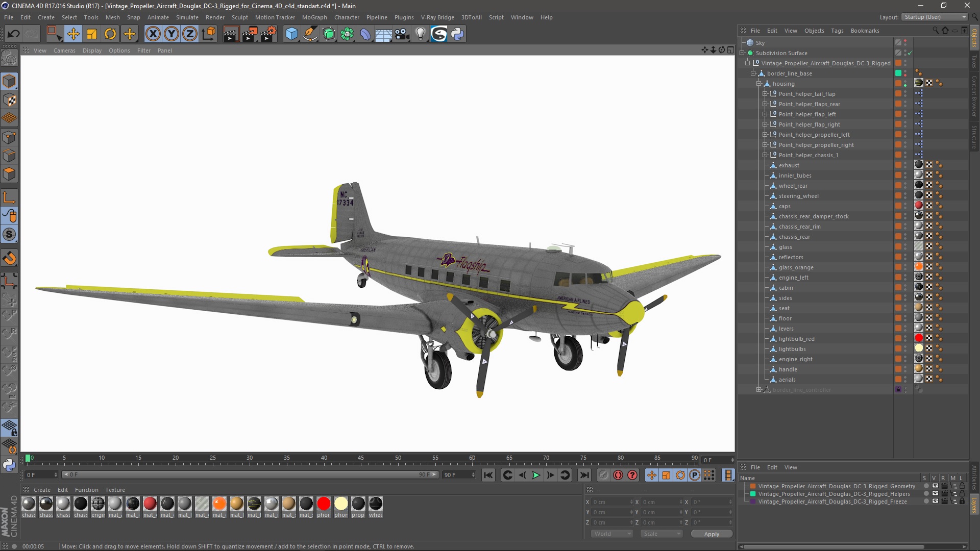This screenshot has width=980, height=551.
Task: Open Object Manager Tags menu
Action: (837, 31)
